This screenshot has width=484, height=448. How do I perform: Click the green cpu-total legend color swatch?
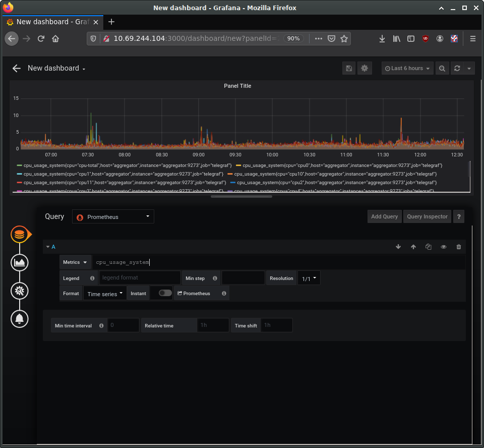coord(20,165)
